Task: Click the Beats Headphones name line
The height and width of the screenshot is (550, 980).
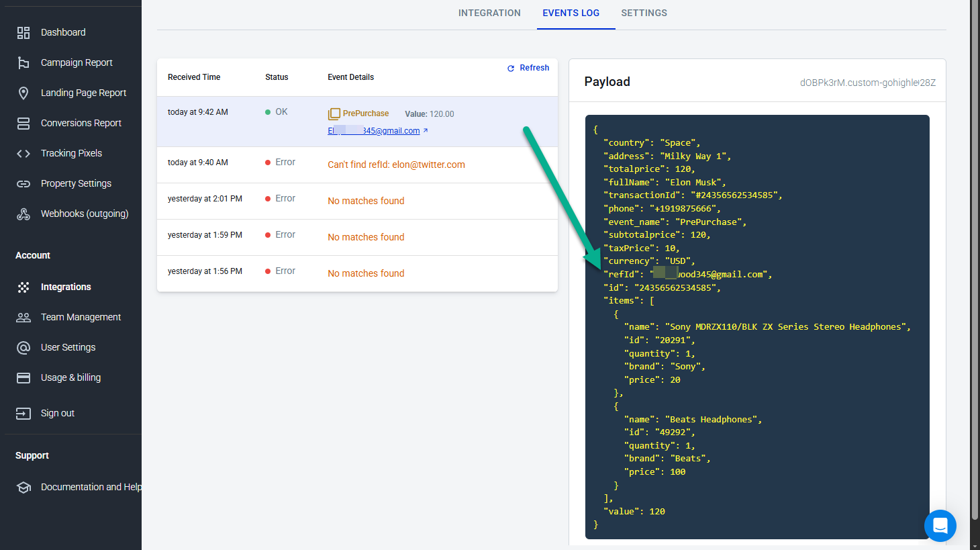Action: tap(693, 420)
